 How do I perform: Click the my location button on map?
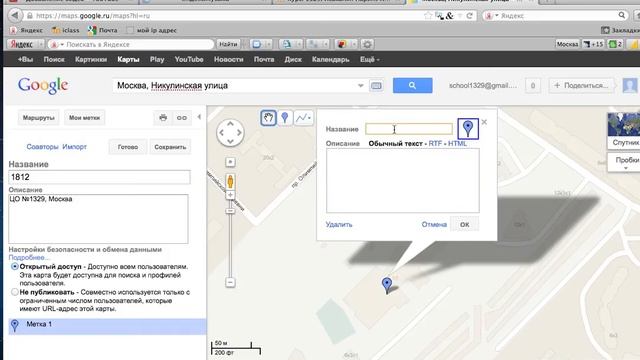coord(230,162)
